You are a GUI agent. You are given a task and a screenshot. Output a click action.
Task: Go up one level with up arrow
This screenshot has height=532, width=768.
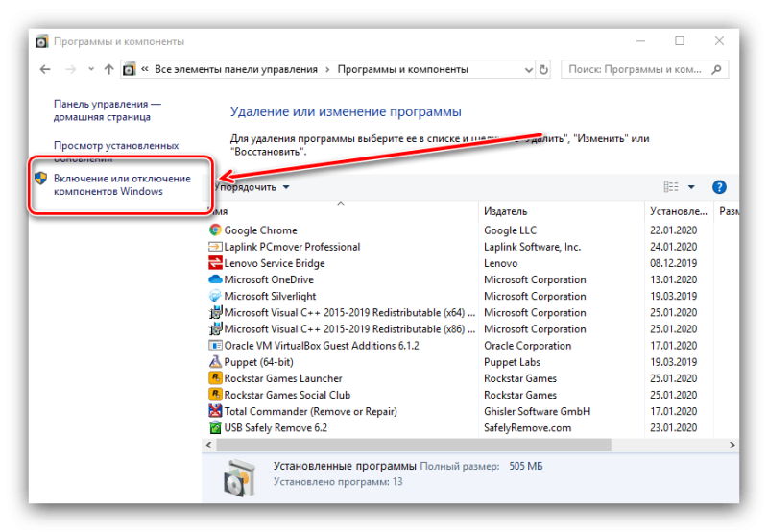point(108,69)
